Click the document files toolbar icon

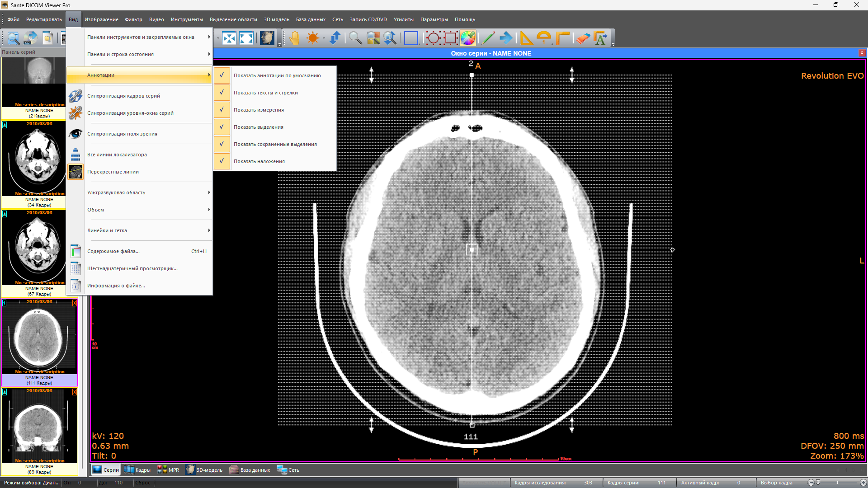click(47, 38)
